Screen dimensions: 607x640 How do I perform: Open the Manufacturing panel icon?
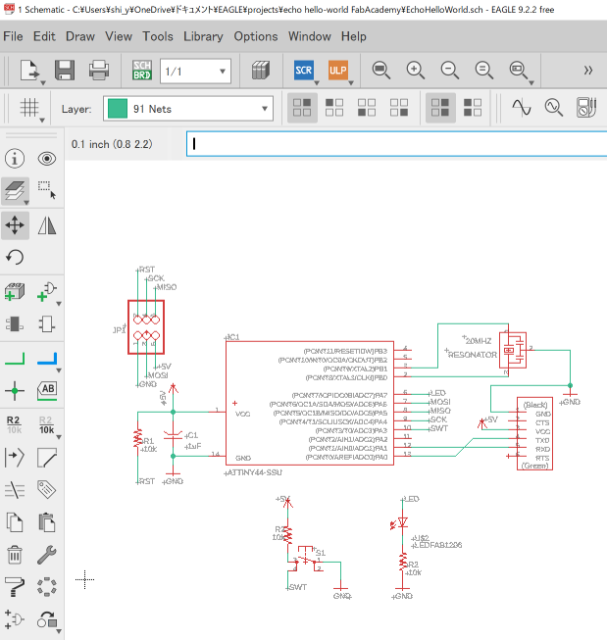(x=260, y=70)
